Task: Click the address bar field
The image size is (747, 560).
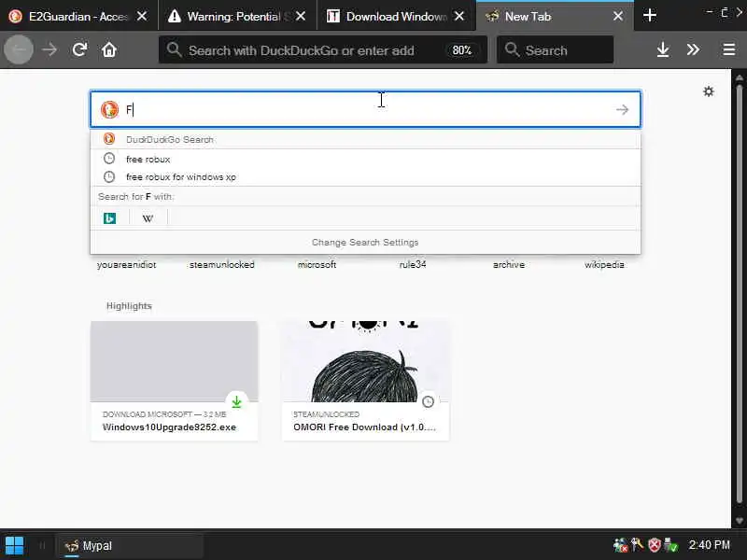Action: (x=323, y=50)
